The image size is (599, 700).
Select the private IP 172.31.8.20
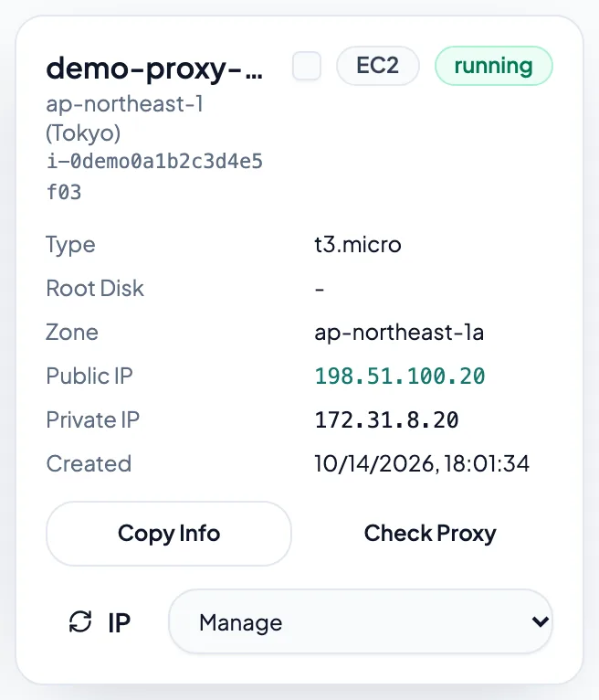[x=386, y=419]
